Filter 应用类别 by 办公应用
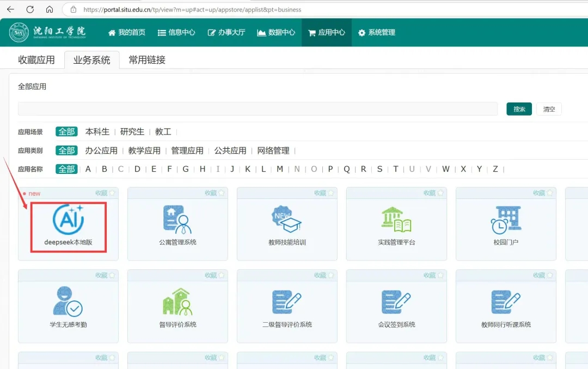 coord(101,150)
